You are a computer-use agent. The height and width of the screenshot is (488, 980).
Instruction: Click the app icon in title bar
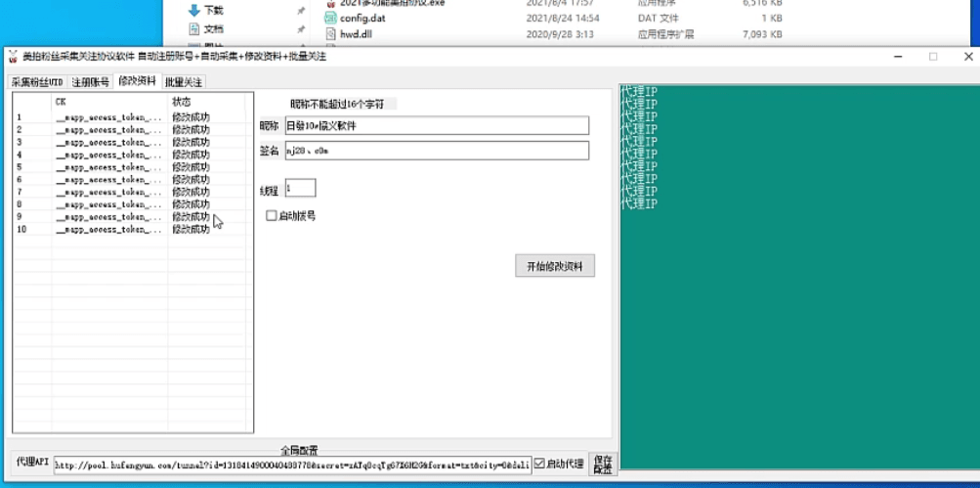pos(13,57)
